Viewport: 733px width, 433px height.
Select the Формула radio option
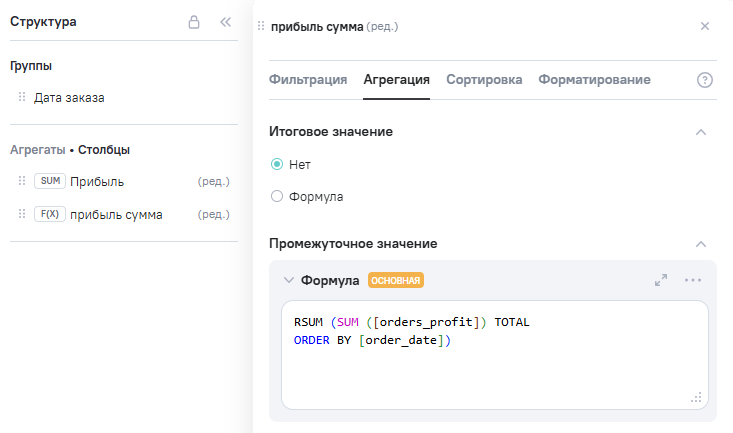tap(277, 197)
